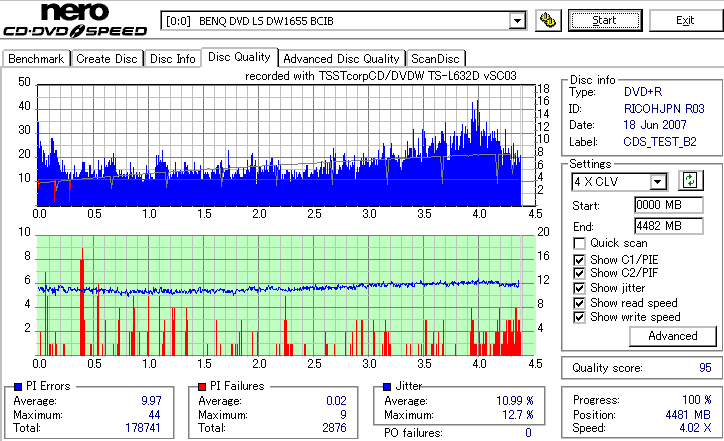
Task: Click the blue Jitter legend square
Action: (x=387, y=387)
